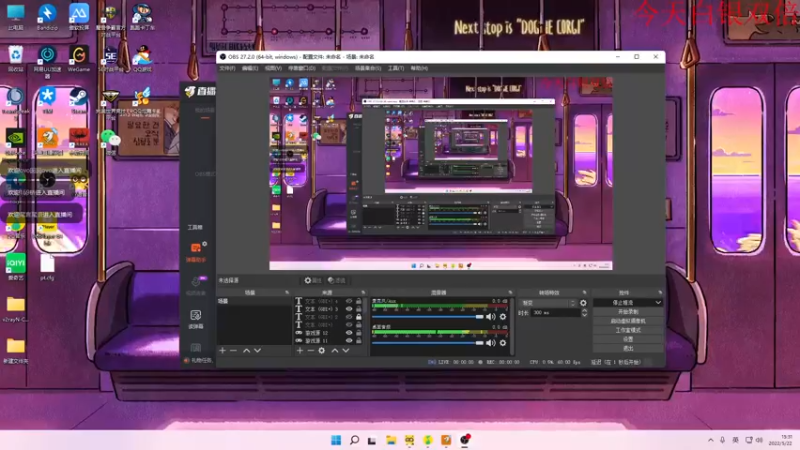
Task: Toggle visibility of 游戏源 12 source
Action: [349, 333]
